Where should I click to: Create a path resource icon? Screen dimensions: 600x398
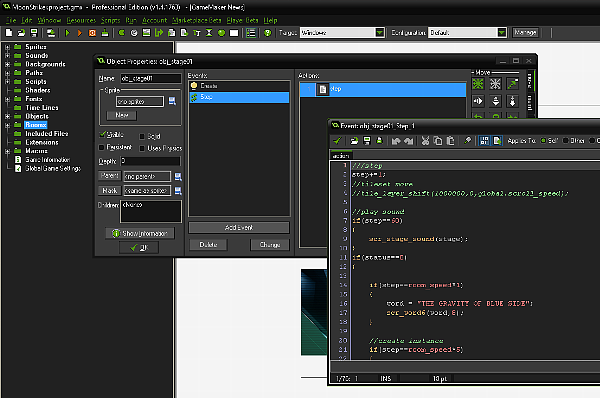point(159,33)
